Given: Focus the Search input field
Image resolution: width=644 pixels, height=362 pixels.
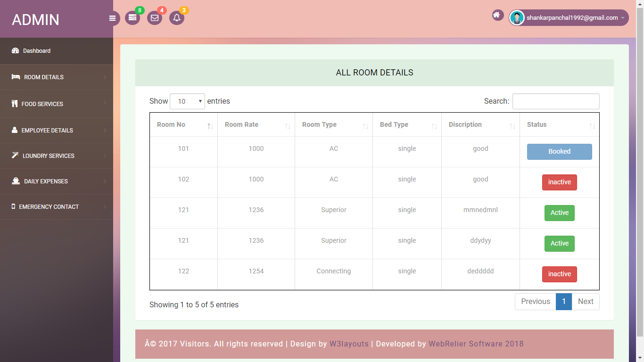Looking at the screenshot, I should 556,101.
